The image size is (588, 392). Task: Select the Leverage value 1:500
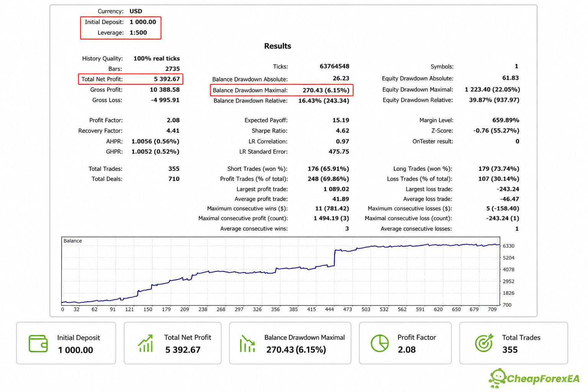[138, 33]
